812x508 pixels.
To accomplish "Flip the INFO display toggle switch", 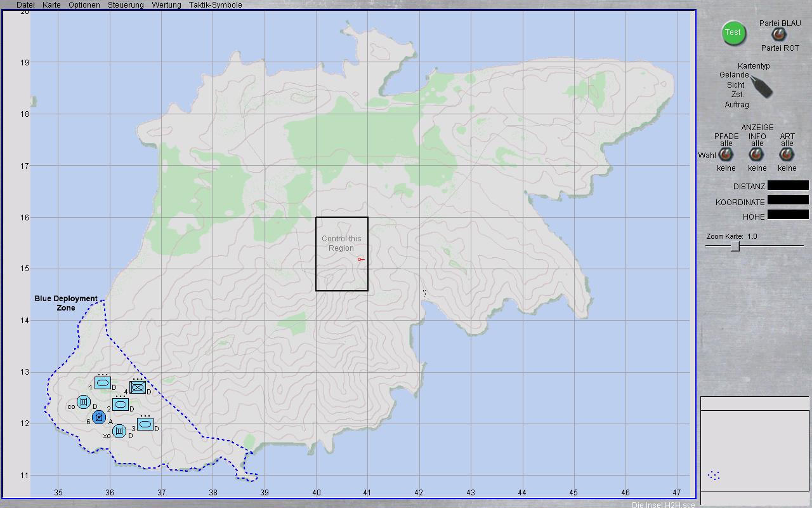I will click(x=756, y=155).
